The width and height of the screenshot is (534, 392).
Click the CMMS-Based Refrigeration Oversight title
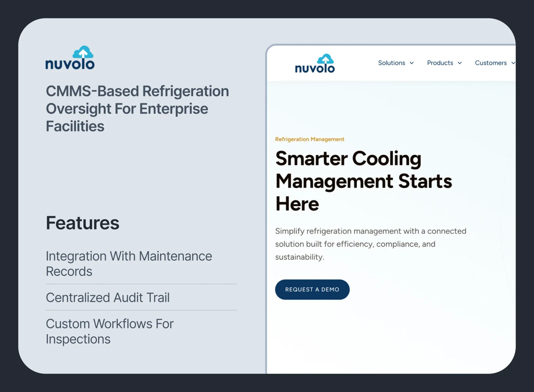click(137, 109)
